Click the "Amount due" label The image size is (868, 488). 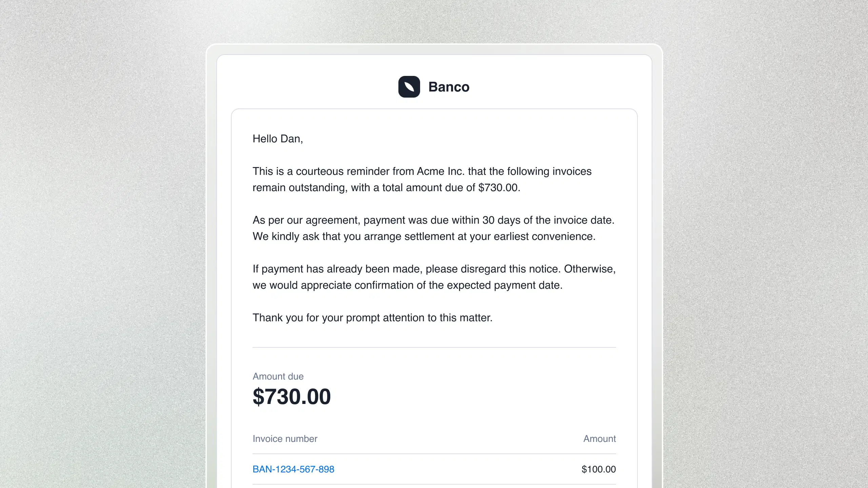[x=278, y=376]
